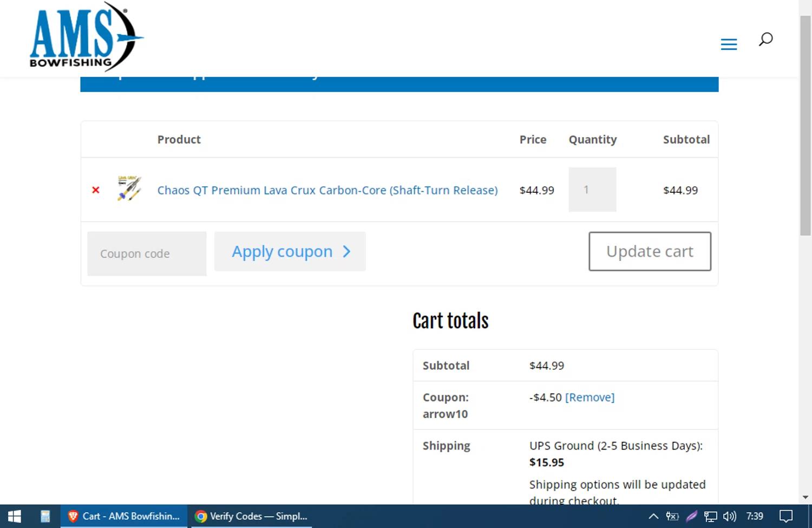The image size is (812, 528).
Task: Click the Apply coupon button
Action: point(290,251)
